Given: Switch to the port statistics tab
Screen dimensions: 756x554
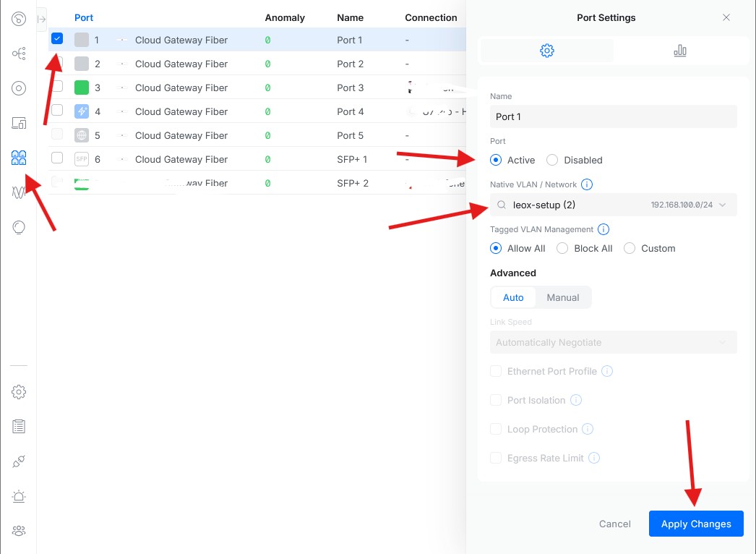Looking at the screenshot, I should (x=680, y=51).
